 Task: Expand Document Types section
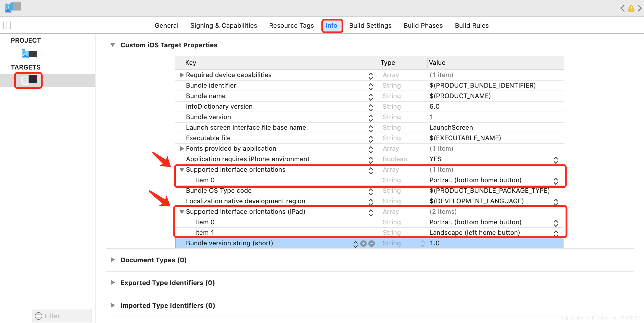(112, 260)
